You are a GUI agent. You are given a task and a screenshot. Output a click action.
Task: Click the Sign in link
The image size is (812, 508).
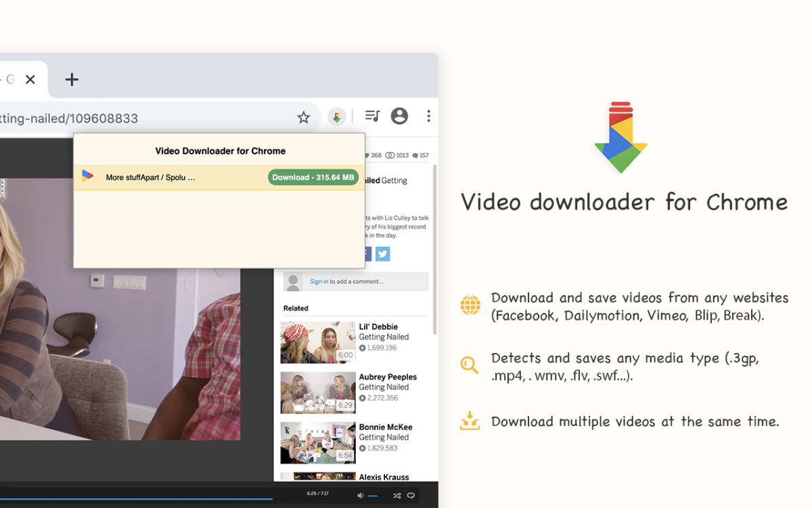(x=319, y=282)
